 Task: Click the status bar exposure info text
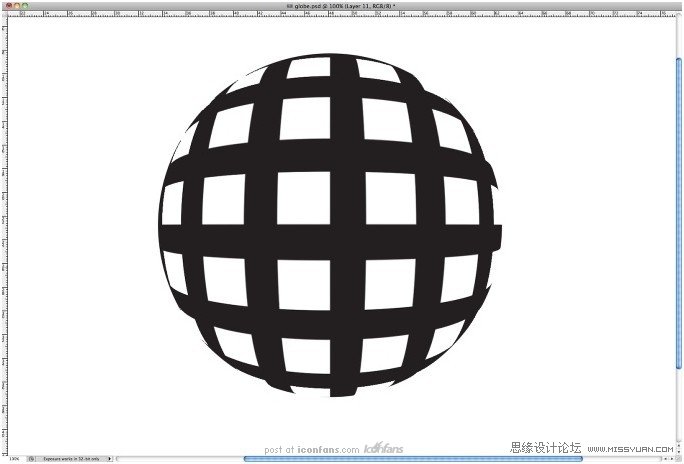pos(72,458)
